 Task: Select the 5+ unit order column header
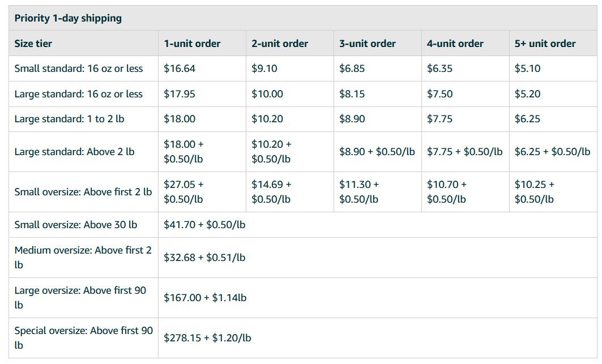[545, 44]
